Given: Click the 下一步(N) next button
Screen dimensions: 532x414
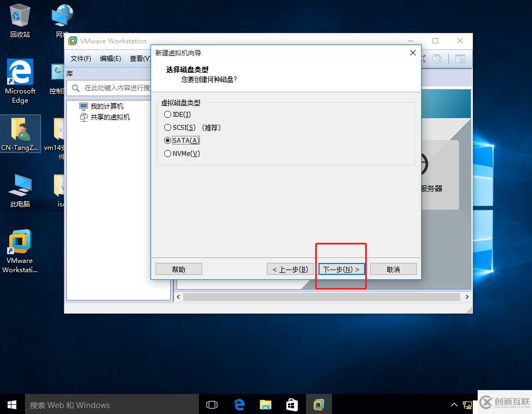Looking at the screenshot, I should click(341, 269).
